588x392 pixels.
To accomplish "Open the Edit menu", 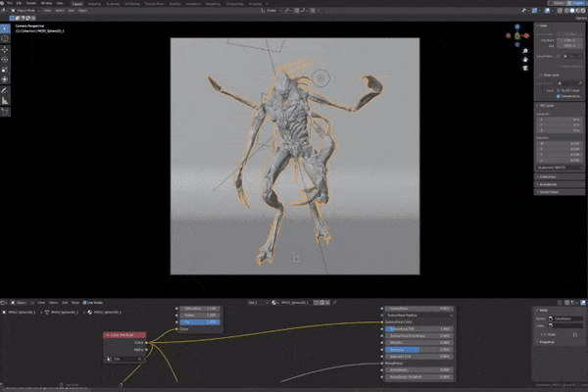I will 19,3.
